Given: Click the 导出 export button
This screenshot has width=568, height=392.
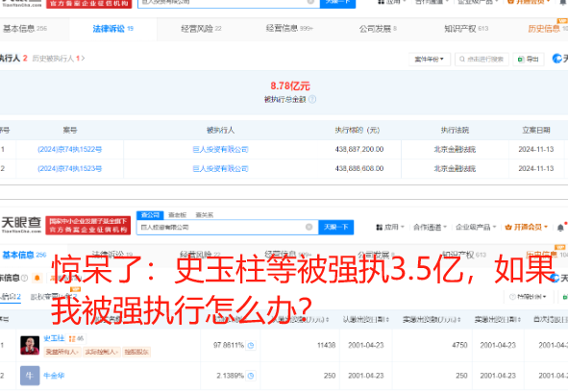Looking at the screenshot, I should [529, 60].
